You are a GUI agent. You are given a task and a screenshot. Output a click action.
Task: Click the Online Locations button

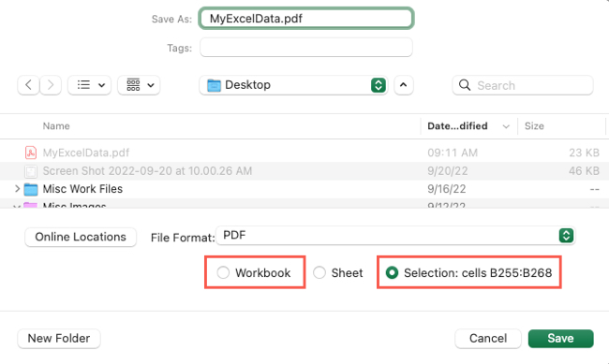point(81,237)
